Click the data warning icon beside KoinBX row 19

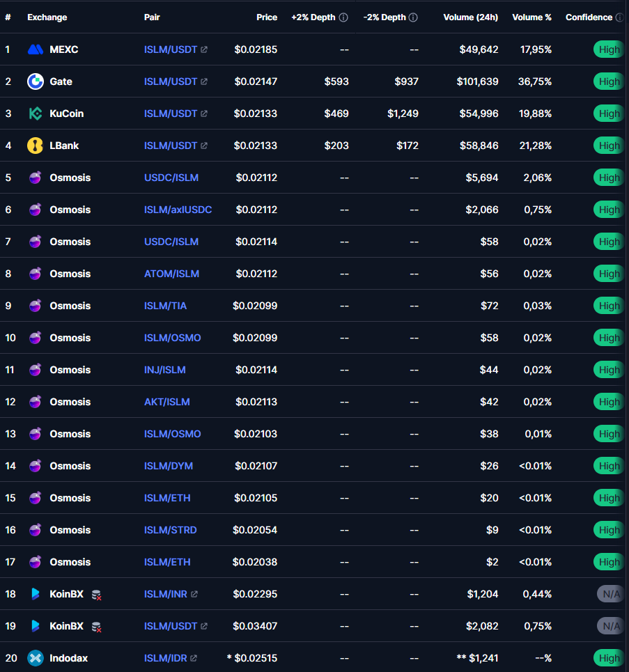[96, 627]
